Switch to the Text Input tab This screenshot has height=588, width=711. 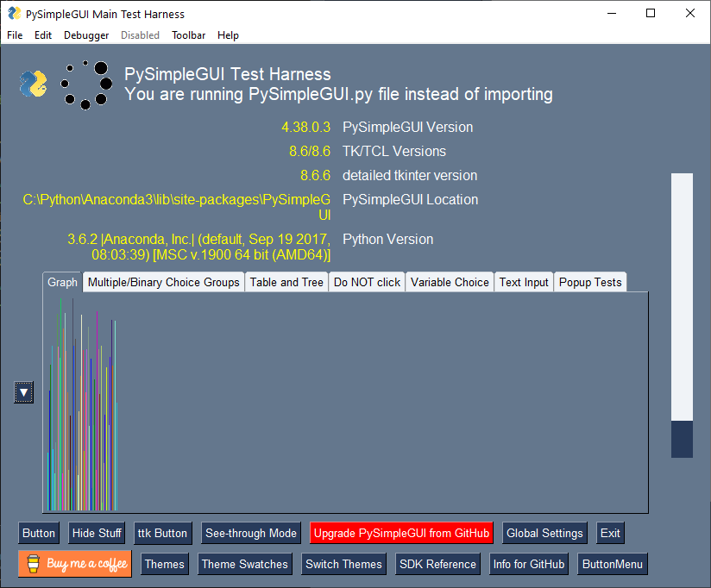(x=524, y=281)
